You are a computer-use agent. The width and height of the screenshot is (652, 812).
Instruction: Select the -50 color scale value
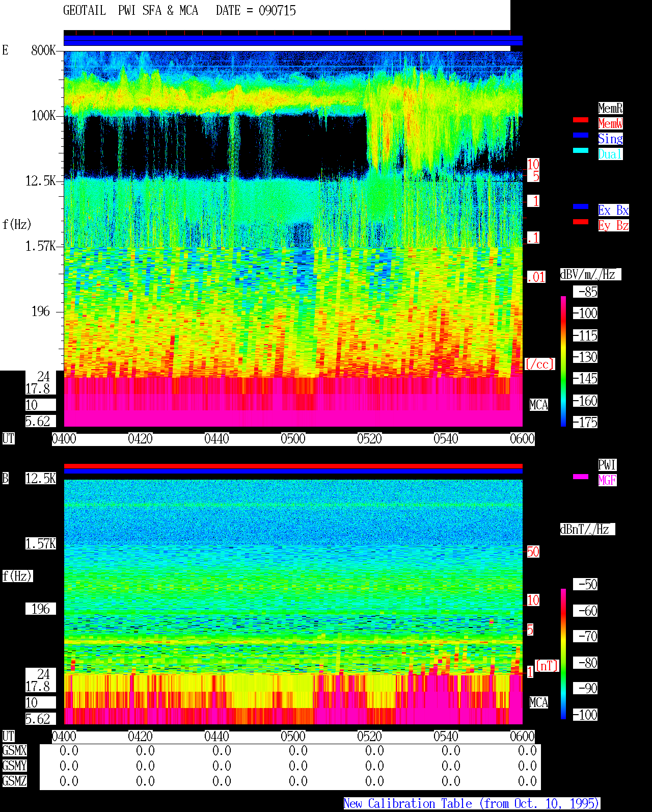point(585,584)
